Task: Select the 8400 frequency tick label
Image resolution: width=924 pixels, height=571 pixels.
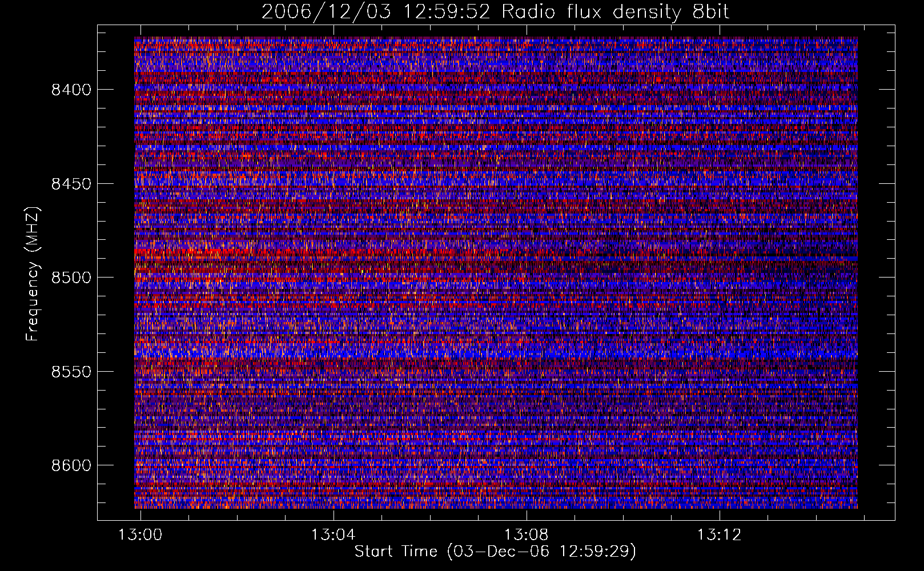Action: [71, 90]
